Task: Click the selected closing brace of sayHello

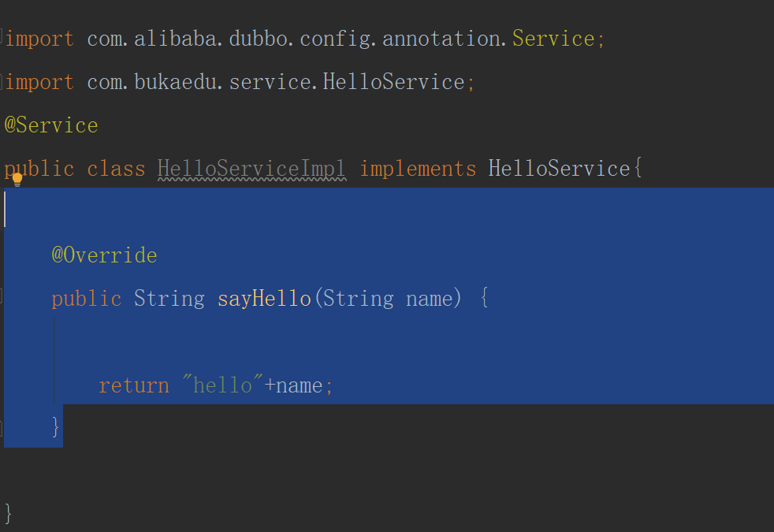Action: click(56, 426)
